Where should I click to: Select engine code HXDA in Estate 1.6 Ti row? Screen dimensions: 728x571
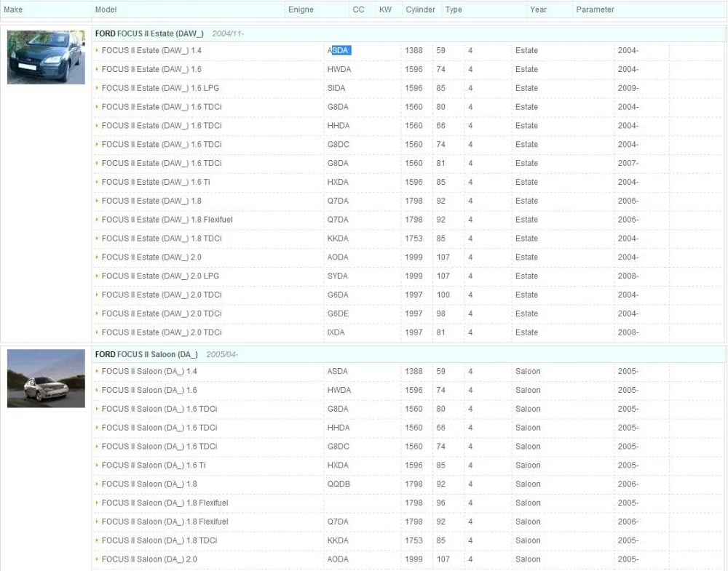[338, 183]
